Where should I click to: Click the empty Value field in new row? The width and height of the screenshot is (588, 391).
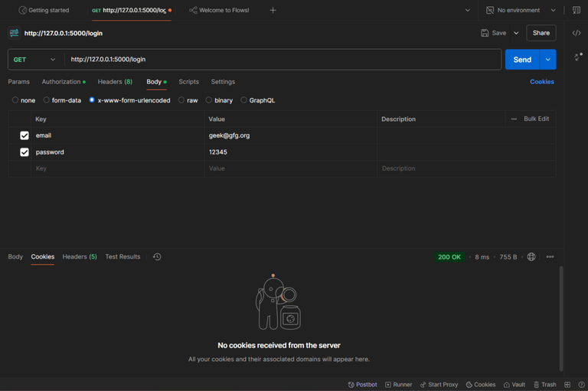tap(290, 168)
